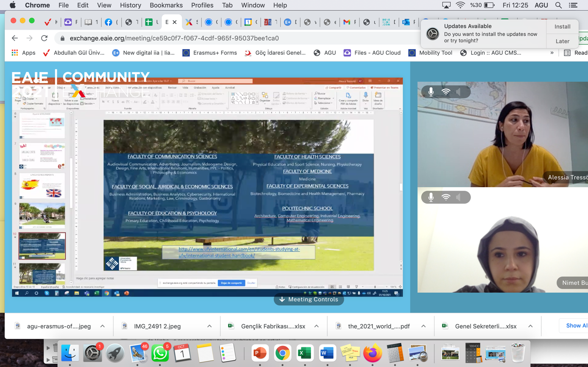The height and width of the screenshot is (367, 588).
Task: Open Launchpad from the Dock
Action: click(114, 353)
